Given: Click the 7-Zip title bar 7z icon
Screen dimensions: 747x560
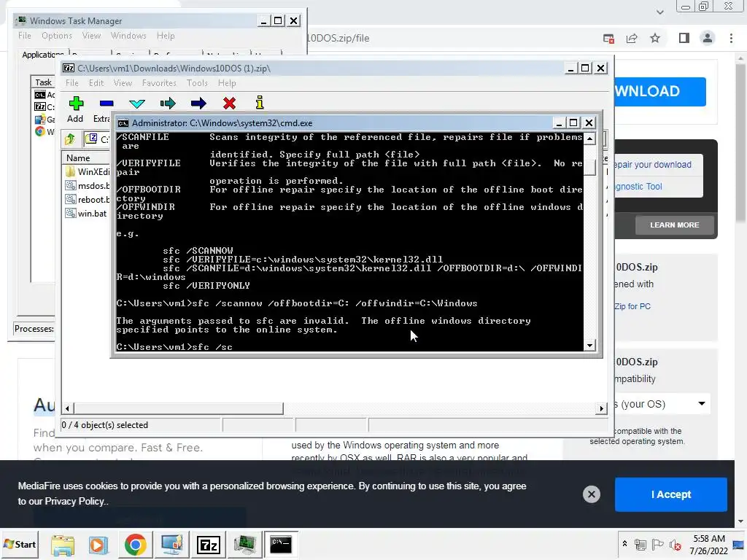Looking at the screenshot, I should (69, 68).
